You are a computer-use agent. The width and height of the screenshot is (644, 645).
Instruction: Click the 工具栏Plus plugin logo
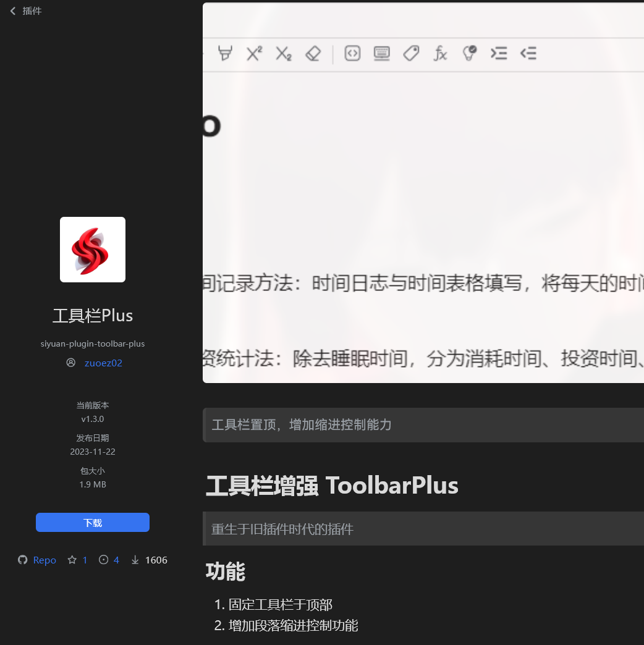[x=93, y=249]
